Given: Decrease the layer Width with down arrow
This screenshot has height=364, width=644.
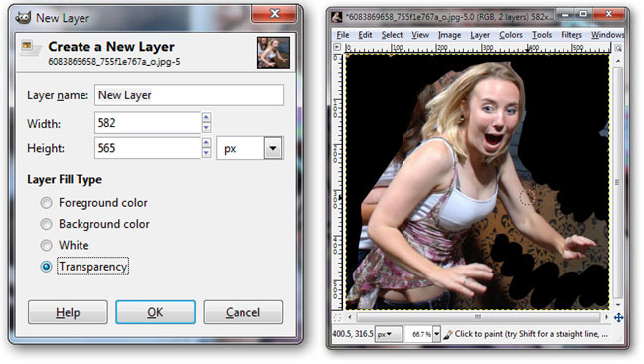Looking at the screenshot, I should click(206, 127).
